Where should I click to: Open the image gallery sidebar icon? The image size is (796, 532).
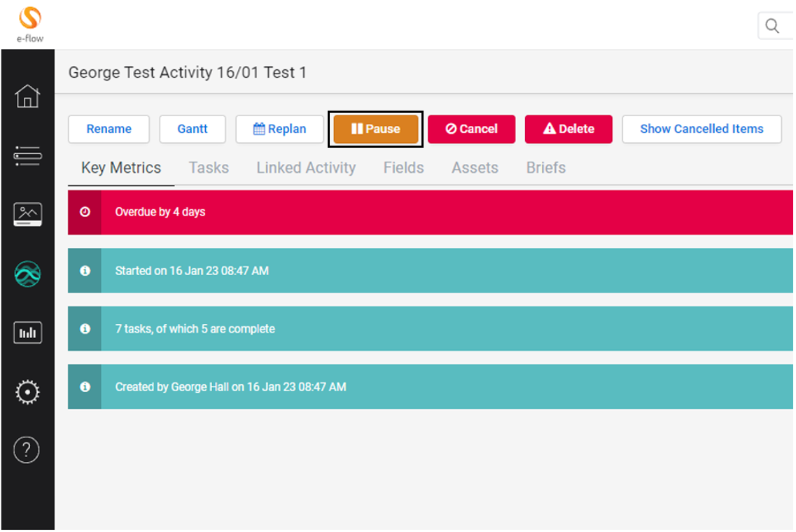coord(28,214)
